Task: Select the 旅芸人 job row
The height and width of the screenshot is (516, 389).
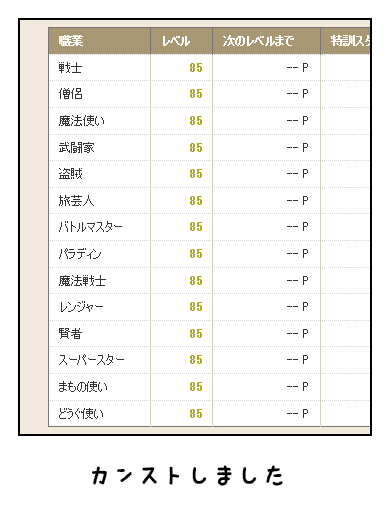Action: tap(210, 200)
